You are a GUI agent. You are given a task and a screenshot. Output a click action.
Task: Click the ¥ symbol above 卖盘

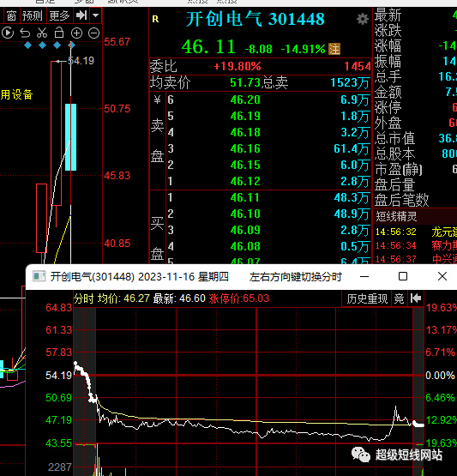(x=157, y=99)
